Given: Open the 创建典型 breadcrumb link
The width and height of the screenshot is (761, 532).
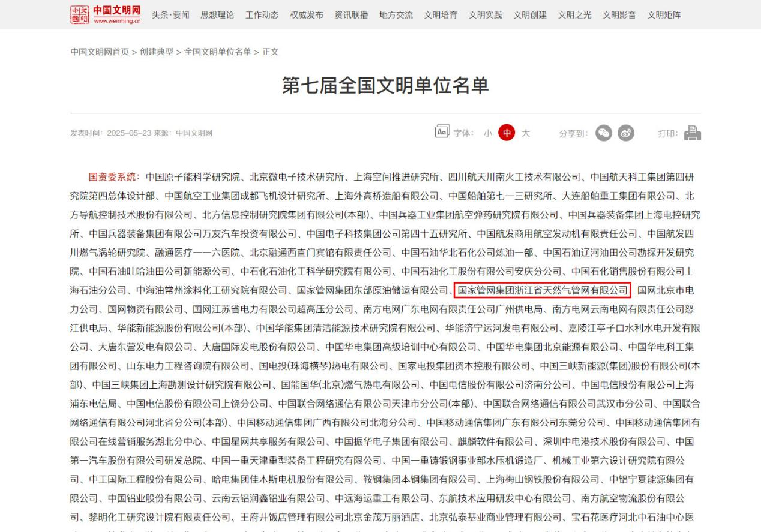Looking at the screenshot, I should [157, 52].
